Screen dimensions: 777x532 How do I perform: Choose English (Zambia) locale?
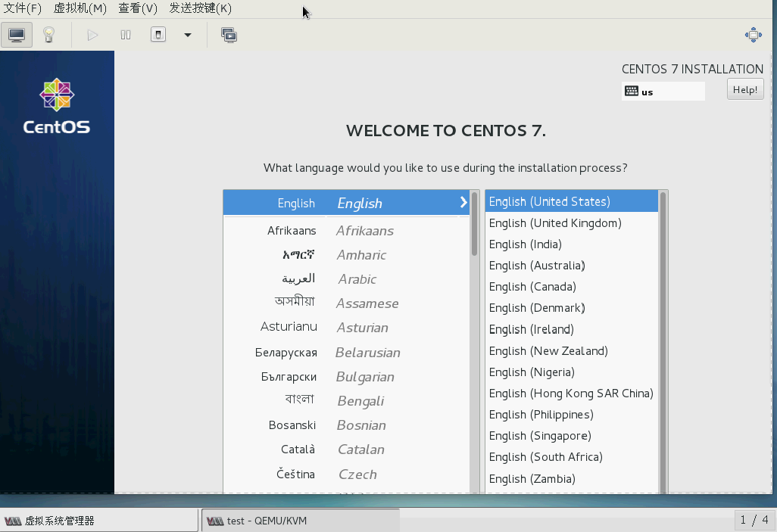pos(572,478)
